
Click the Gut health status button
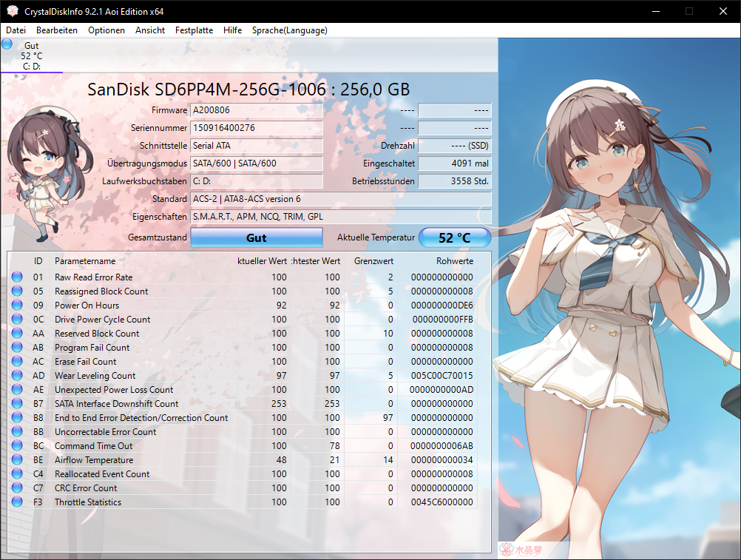point(256,237)
